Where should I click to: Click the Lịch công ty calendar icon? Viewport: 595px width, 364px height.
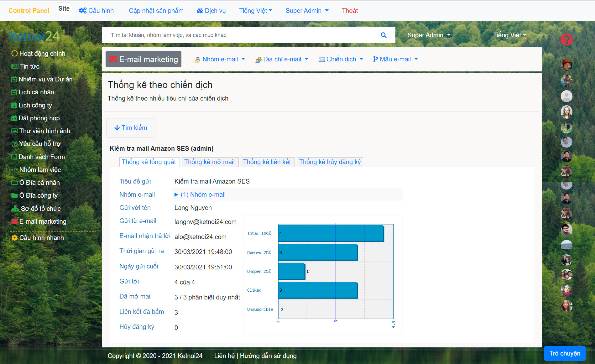coord(14,105)
